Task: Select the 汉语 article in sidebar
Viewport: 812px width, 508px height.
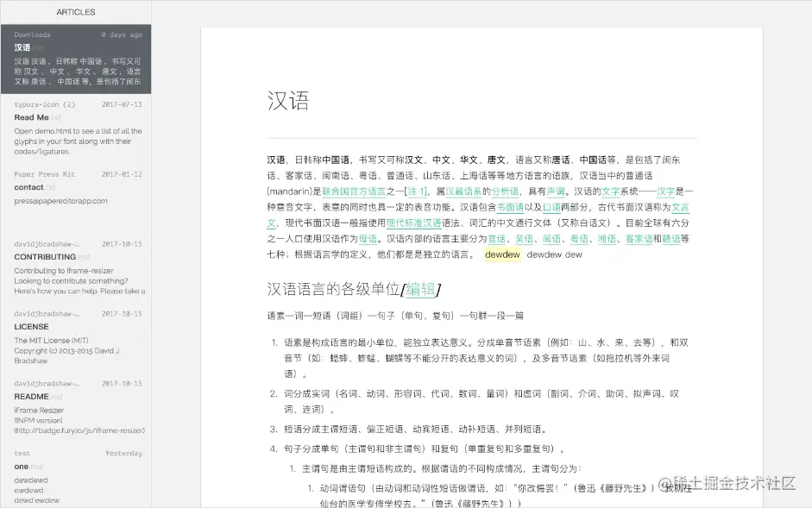Action: point(76,59)
